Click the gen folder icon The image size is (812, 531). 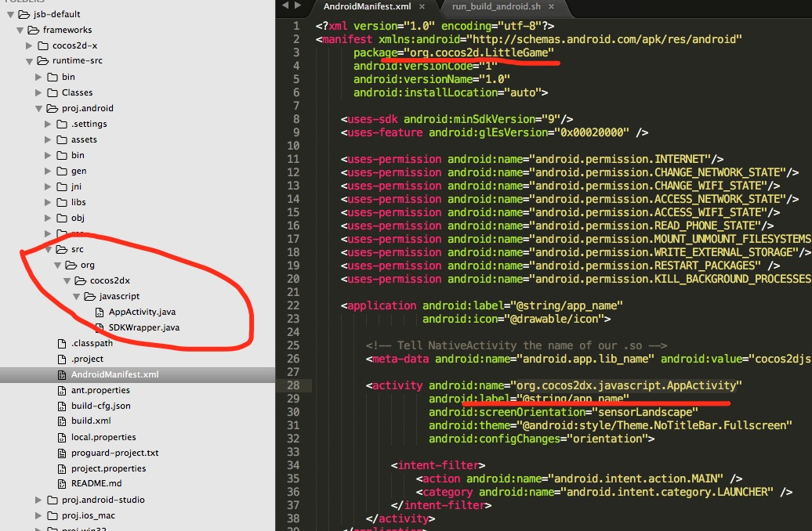(62, 172)
